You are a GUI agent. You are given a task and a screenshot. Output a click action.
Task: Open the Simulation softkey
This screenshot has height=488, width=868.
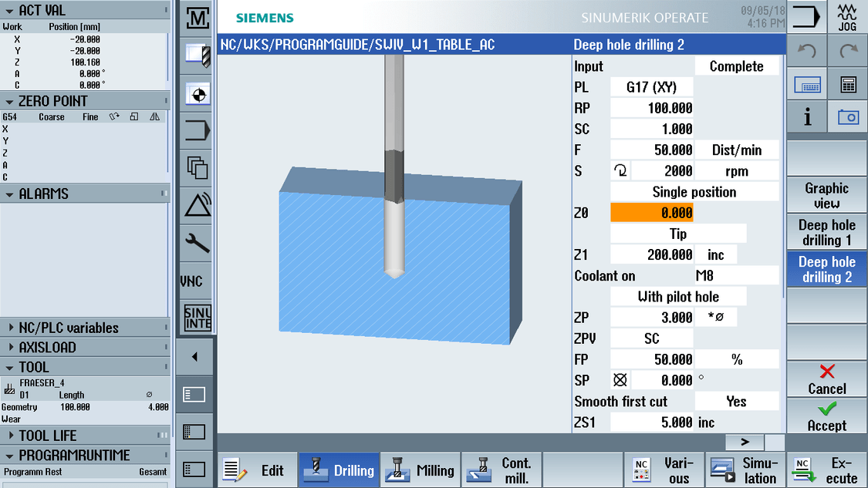746,470
